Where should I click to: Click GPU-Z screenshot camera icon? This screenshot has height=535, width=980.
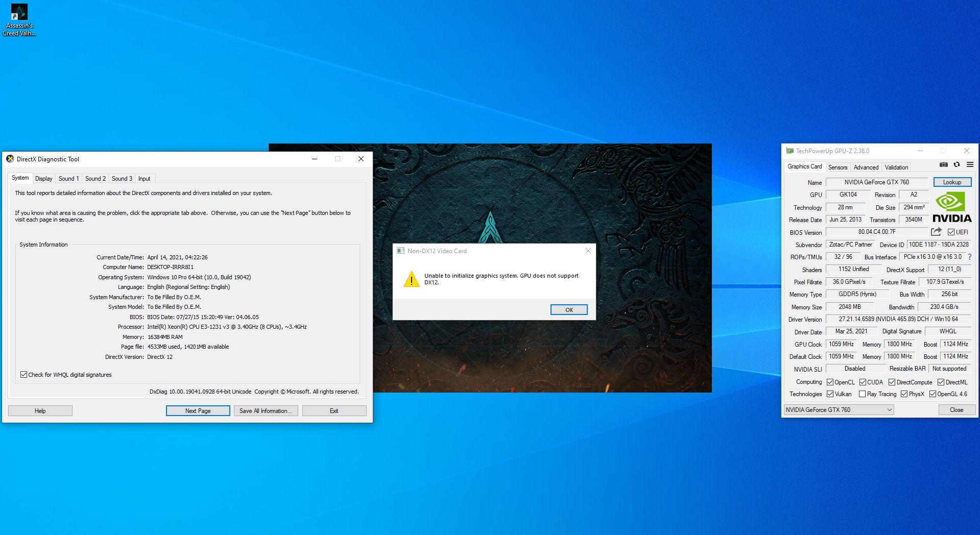pos(943,164)
